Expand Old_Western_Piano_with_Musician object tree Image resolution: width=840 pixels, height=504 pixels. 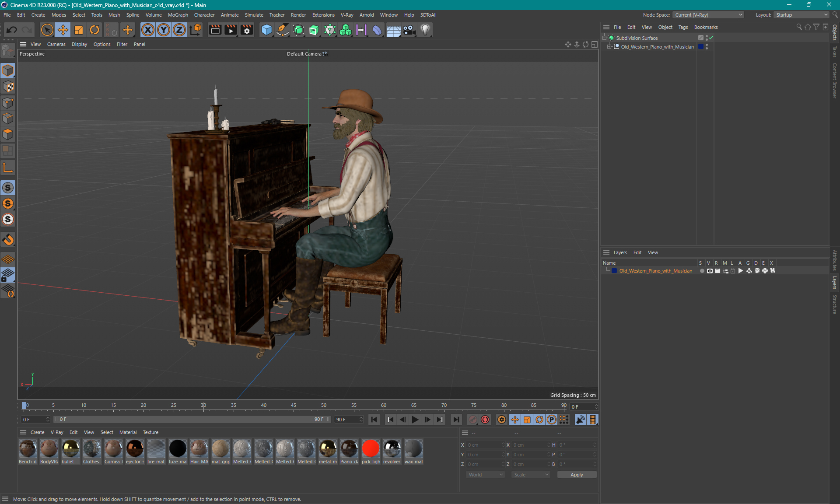click(x=609, y=47)
